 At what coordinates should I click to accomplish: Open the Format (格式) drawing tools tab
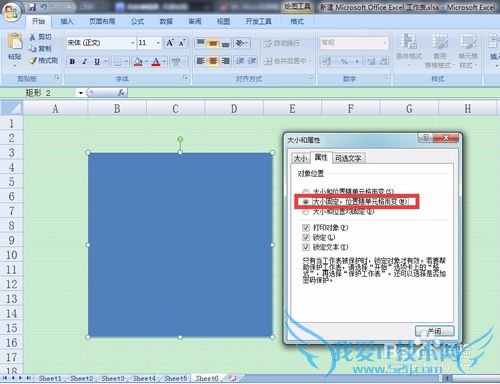point(297,21)
